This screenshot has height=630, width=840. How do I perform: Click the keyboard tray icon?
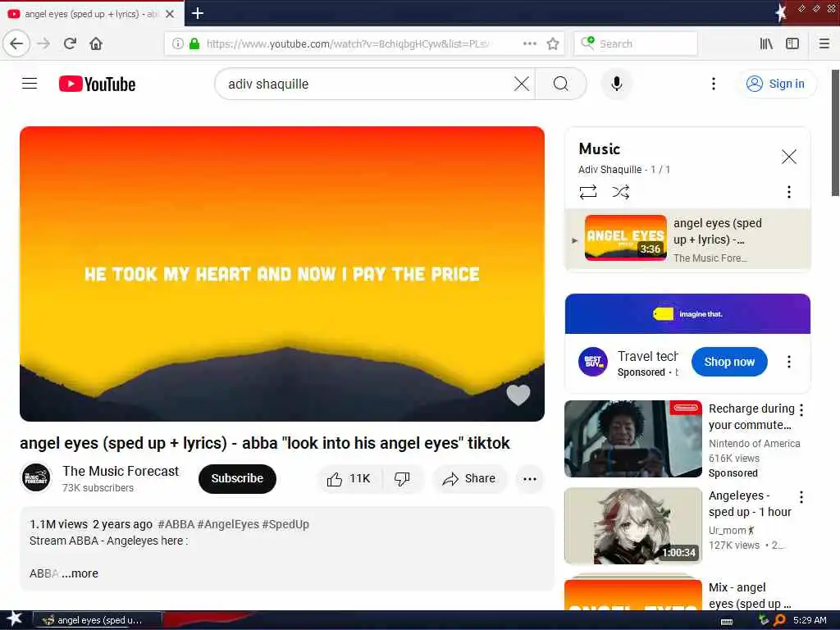tap(727, 621)
